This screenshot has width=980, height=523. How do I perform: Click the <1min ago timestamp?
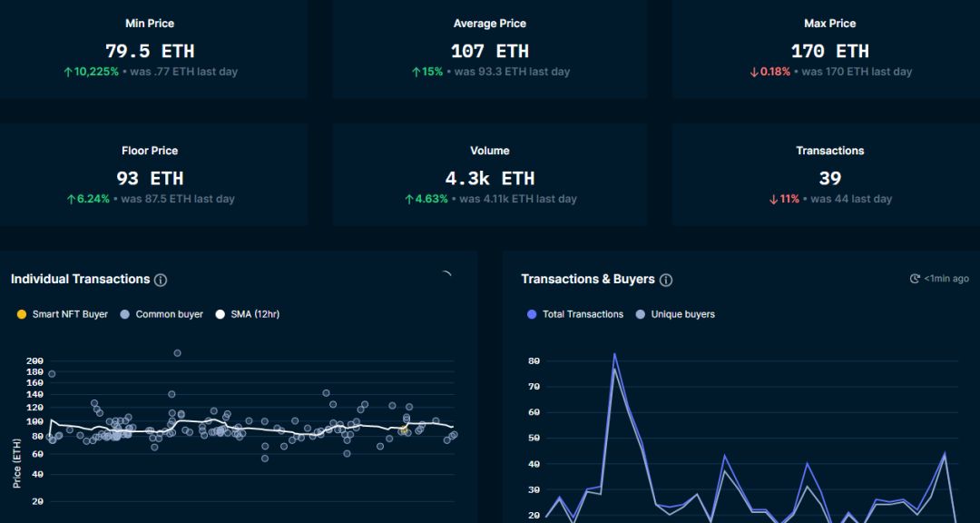pos(946,279)
